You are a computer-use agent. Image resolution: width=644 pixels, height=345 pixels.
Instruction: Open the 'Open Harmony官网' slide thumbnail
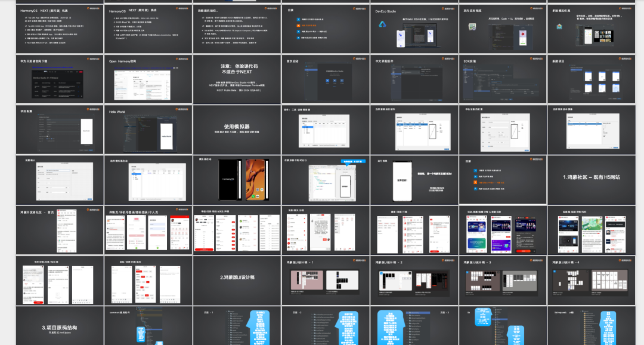[x=148, y=79]
